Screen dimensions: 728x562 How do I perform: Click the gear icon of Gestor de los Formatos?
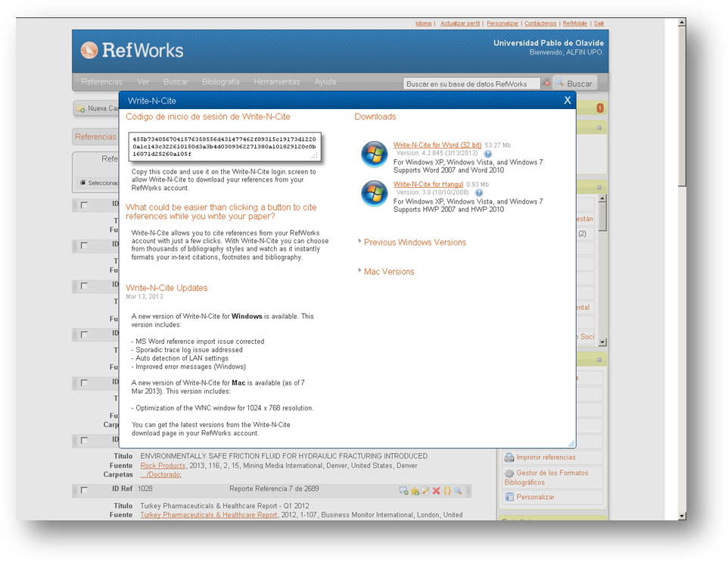(509, 473)
